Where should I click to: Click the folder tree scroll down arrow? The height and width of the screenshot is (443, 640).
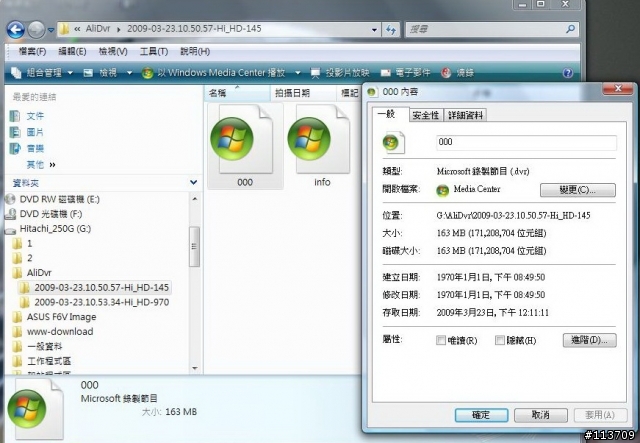pyautogui.click(x=195, y=368)
